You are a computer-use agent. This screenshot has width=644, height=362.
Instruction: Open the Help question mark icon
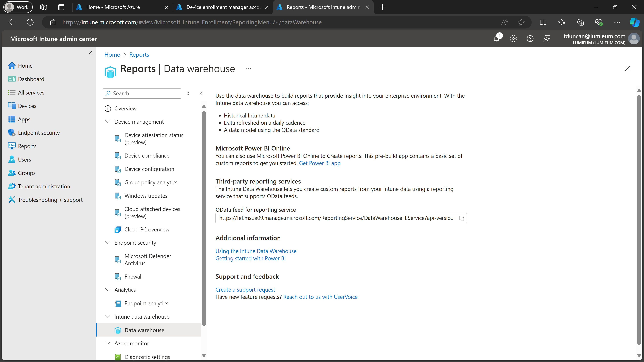530,39
